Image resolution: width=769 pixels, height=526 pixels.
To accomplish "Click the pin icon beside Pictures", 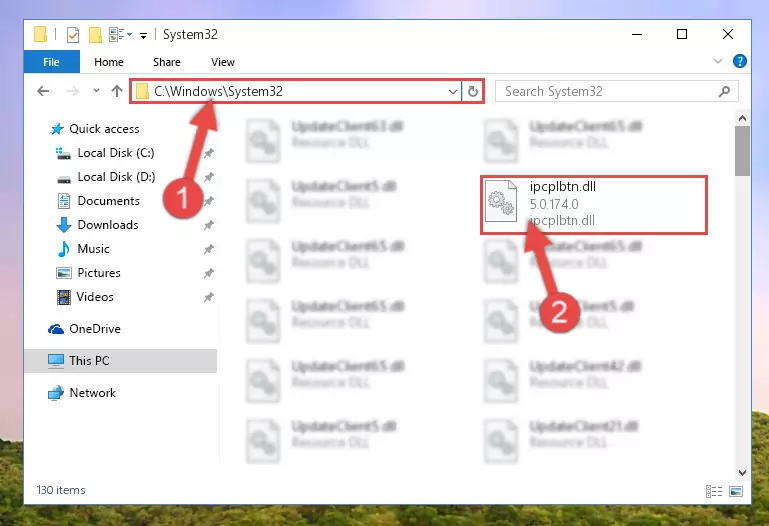I will pos(209,273).
